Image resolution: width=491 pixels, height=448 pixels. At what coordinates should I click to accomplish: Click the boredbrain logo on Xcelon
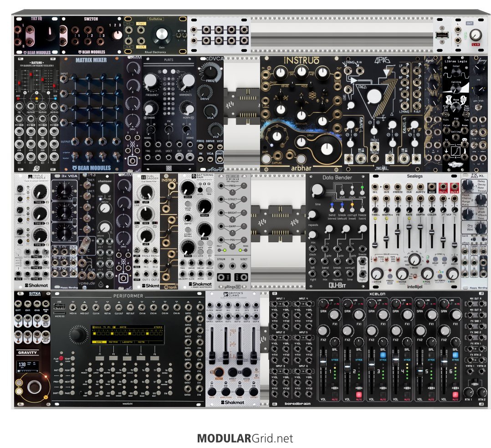(297, 403)
